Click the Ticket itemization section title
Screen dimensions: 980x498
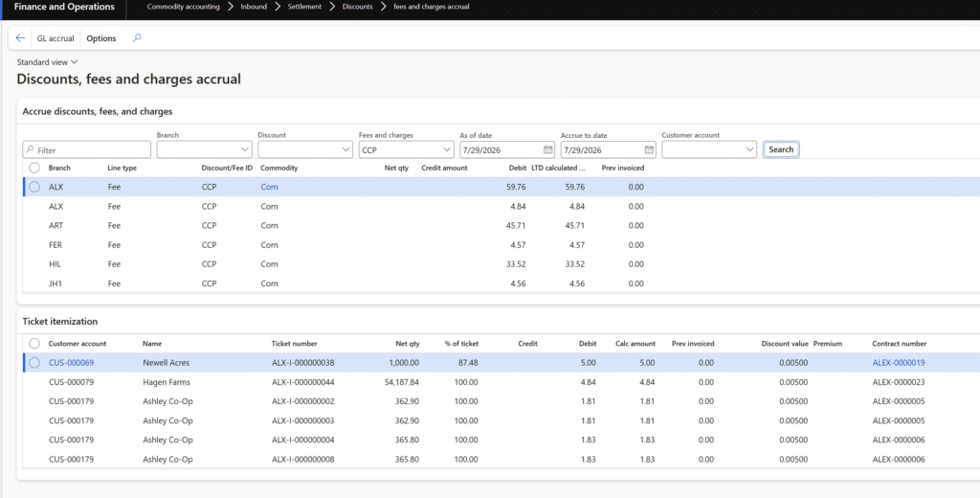60,322
